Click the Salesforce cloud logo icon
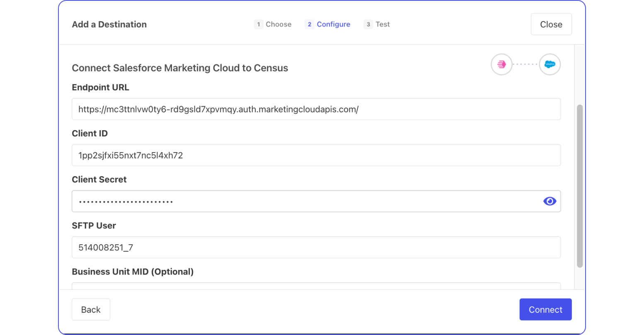This screenshot has width=644, height=335. 550,65
